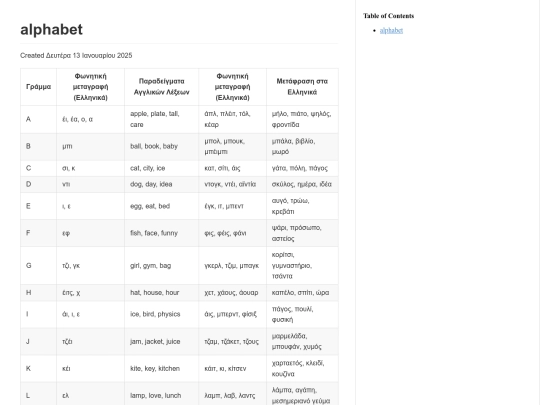Select the 'egg, eat, bed' cell

point(162,206)
